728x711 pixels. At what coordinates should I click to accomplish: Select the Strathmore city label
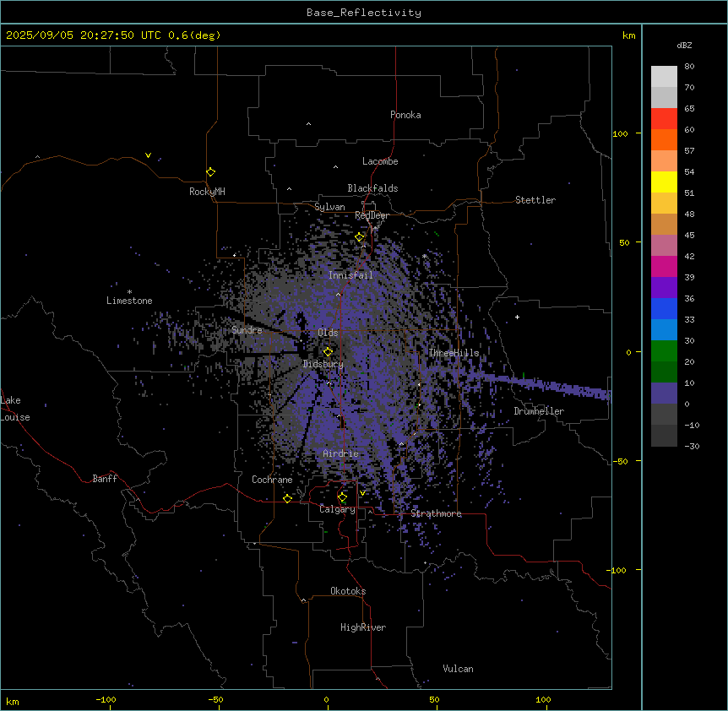pos(436,513)
